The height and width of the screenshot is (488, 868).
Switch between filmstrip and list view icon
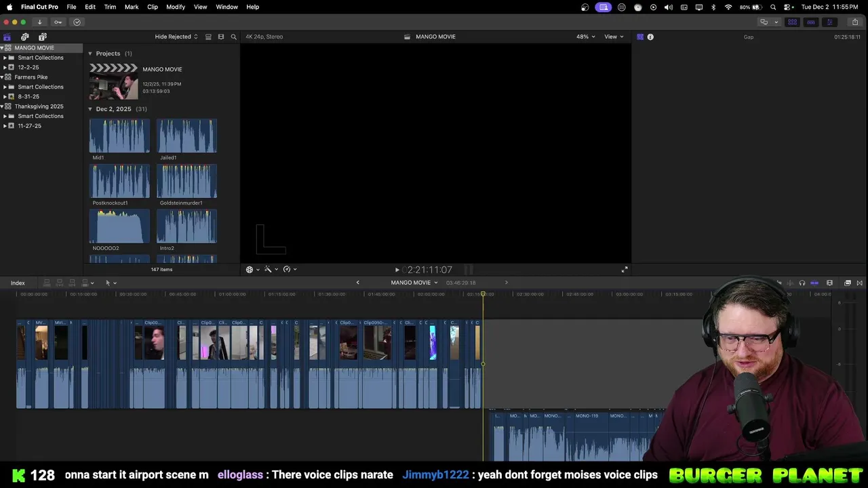tap(221, 37)
